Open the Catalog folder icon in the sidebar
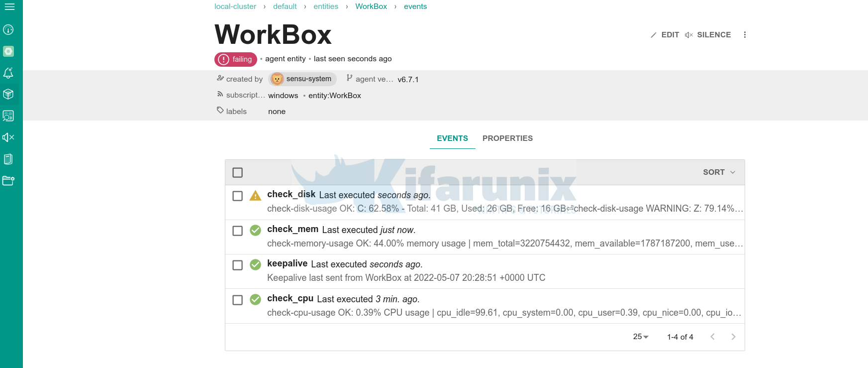Screen dimensions: 868x368 [8, 181]
